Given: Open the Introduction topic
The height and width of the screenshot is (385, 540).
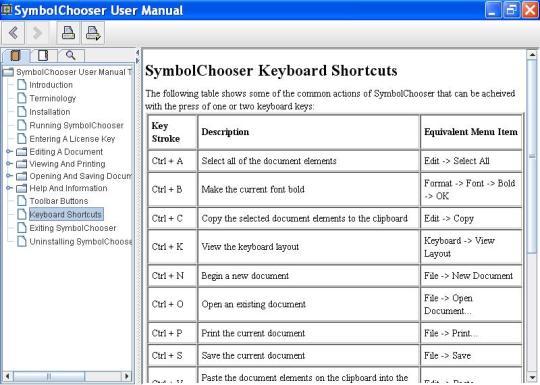Looking at the screenshot, I should click(51, 85).
